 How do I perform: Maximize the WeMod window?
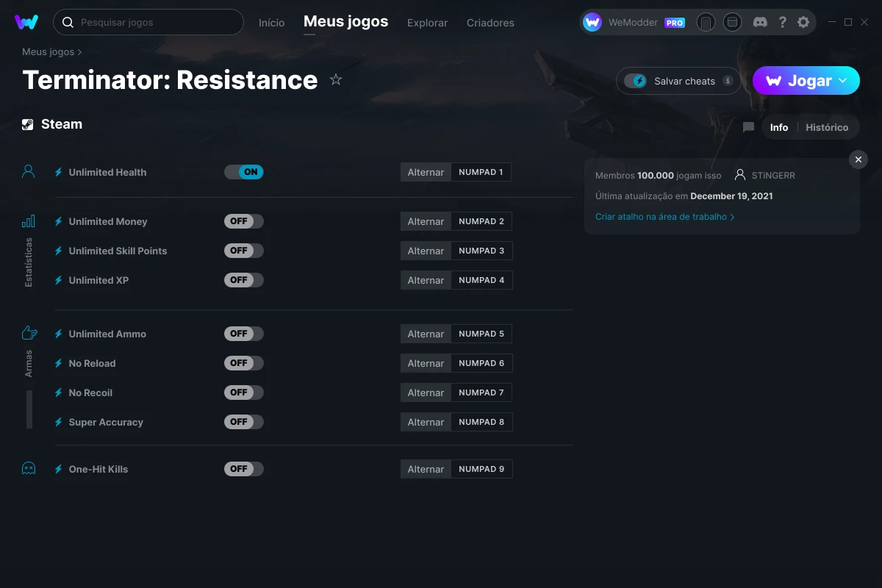pyautogui.click(x=848, y=22)
